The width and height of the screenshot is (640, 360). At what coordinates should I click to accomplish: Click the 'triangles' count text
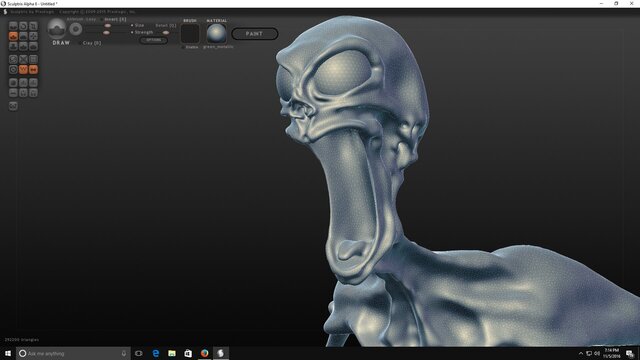(22, 340)
